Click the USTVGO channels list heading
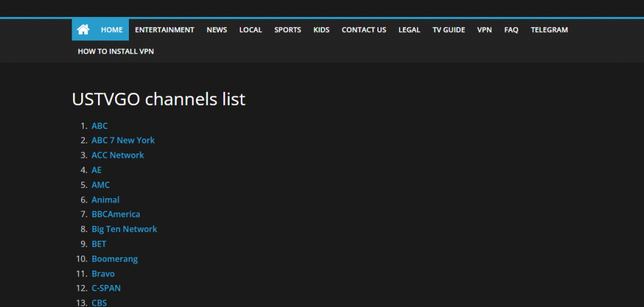The width and height of the screenshot is (644, 307). click(158, 99)
